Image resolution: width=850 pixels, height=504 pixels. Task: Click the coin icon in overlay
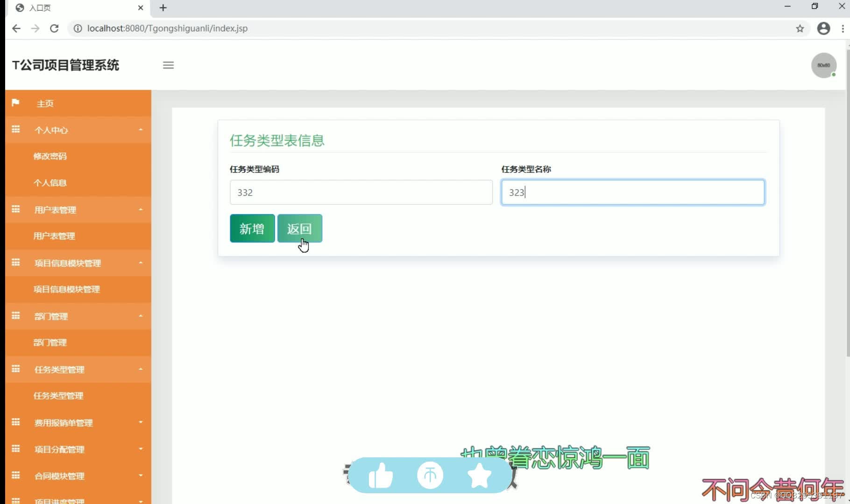[x=430, y=476]
